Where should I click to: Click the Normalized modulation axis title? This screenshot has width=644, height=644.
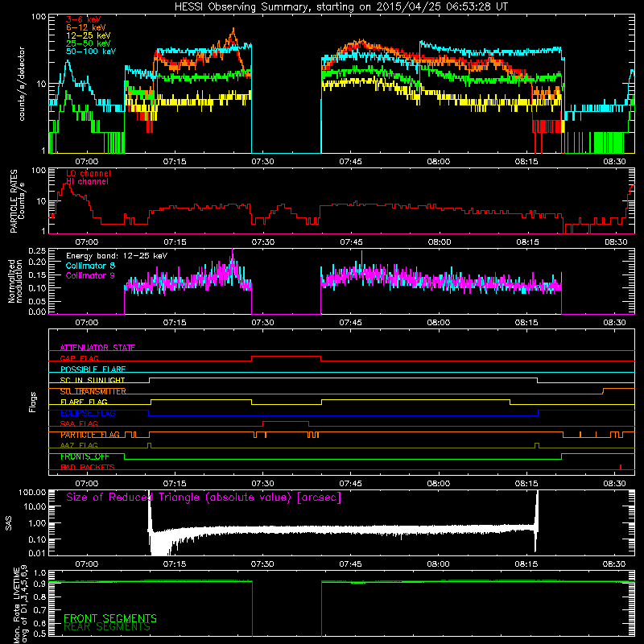pos(15,281)
